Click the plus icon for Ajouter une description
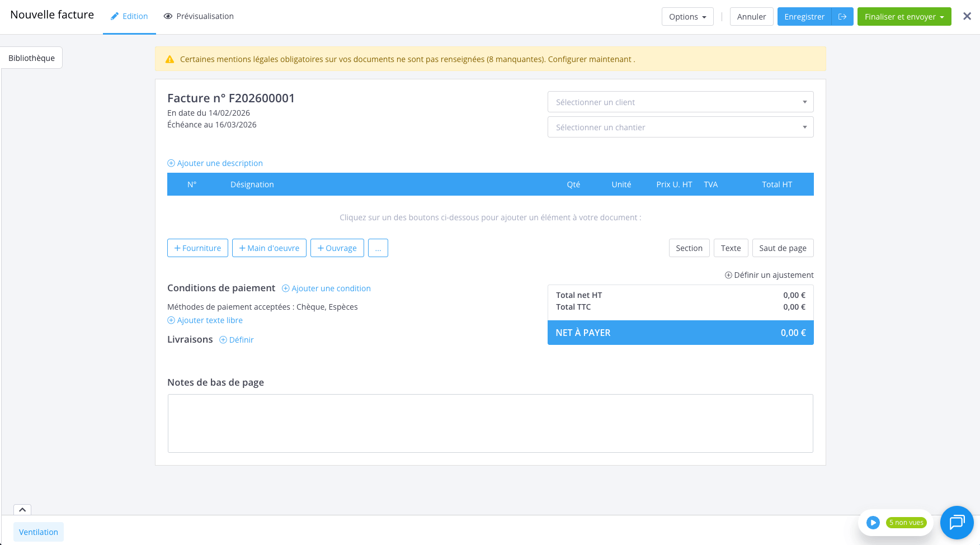Viewport: 980px width, 545px height. [x=171, y=163]
